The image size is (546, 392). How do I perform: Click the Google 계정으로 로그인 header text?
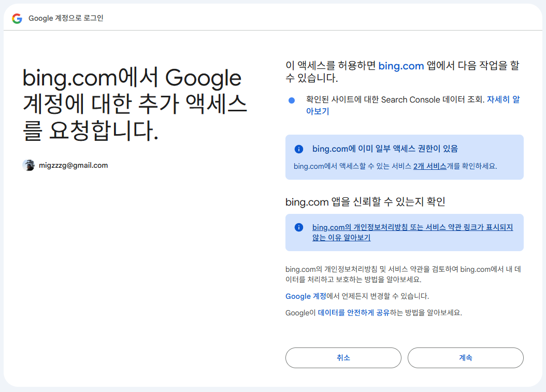pos(66,18)
